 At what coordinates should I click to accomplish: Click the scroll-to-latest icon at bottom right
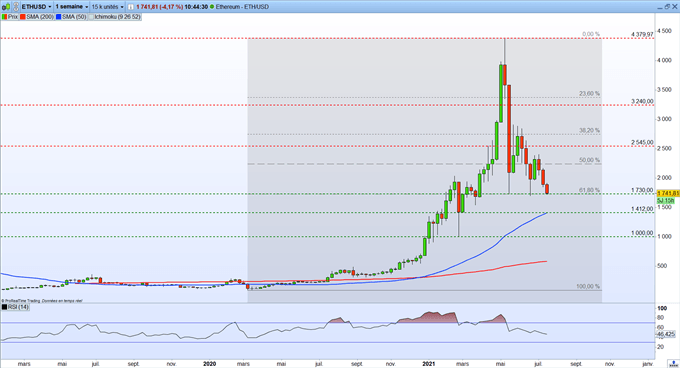673,364
